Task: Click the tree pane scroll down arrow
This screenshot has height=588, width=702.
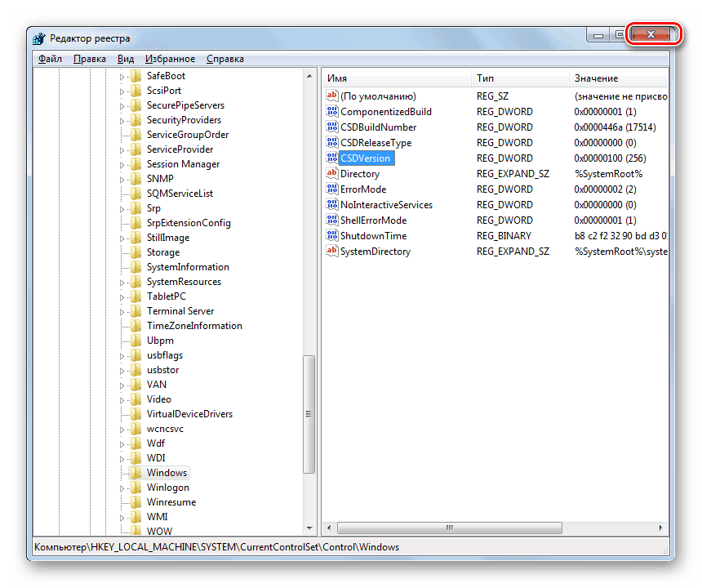Action: coord(309,528)
